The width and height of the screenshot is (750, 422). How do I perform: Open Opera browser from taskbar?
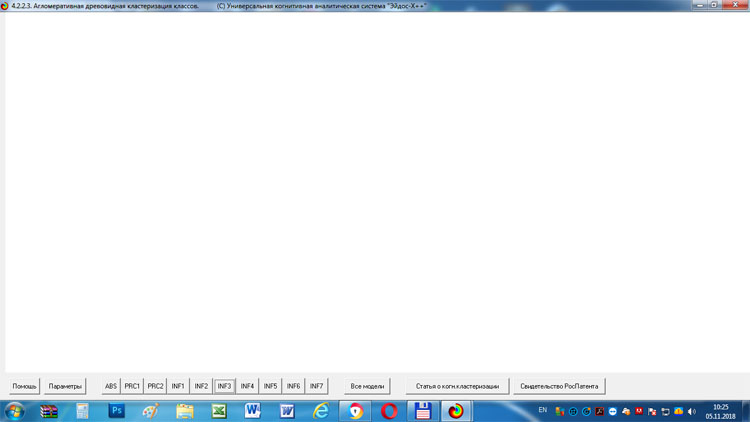tap(389, 411)
